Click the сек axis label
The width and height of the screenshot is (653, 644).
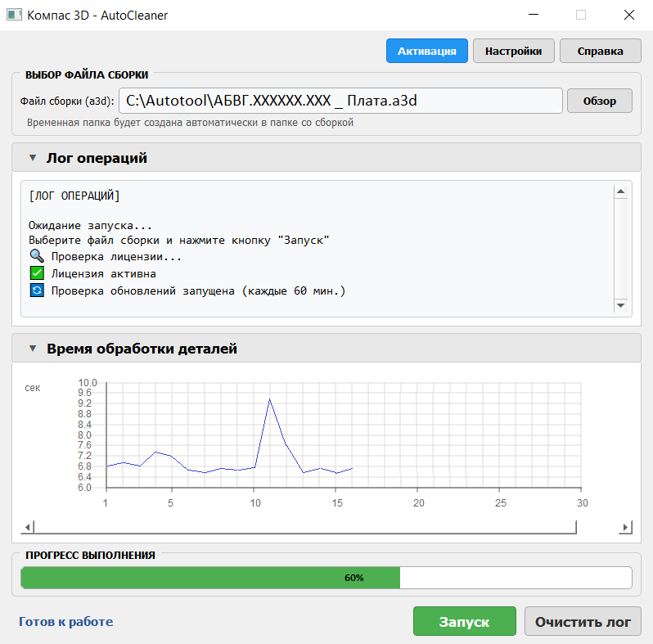click(33, 388)
